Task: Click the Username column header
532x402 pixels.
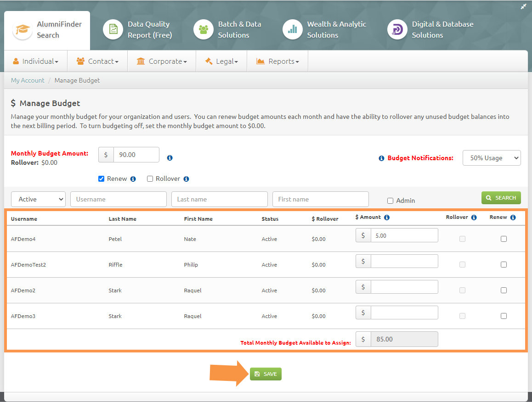Action: [24, 219]
